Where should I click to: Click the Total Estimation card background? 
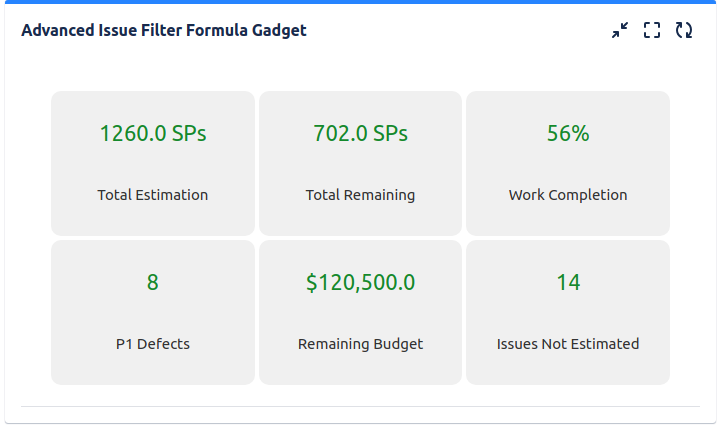coord(153,163)
